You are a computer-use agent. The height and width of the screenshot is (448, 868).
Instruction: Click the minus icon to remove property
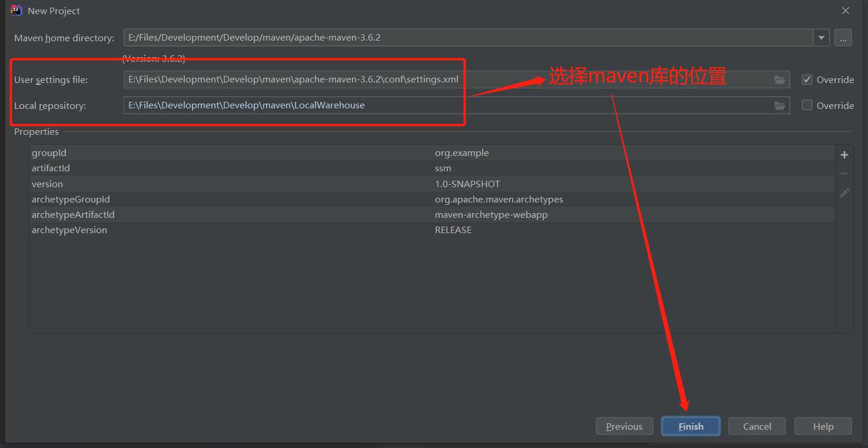844,174
